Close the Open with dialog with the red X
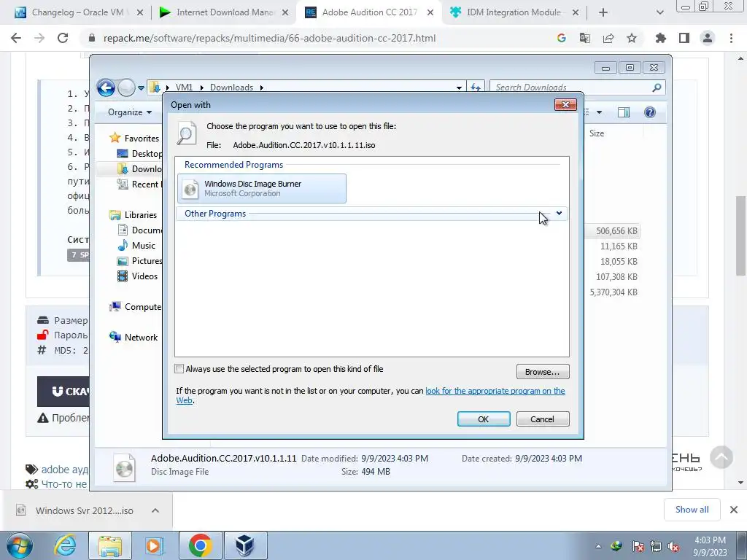This screenshot has height=560, width=747. [x=565, y=105]
